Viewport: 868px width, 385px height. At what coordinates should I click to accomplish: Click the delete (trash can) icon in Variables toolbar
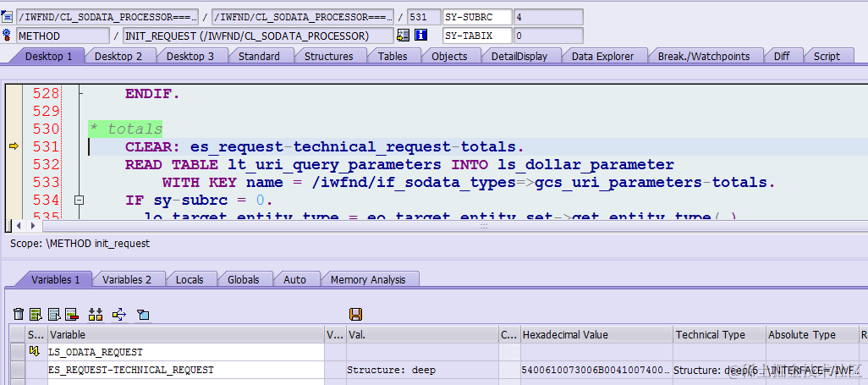click(19, 315)
